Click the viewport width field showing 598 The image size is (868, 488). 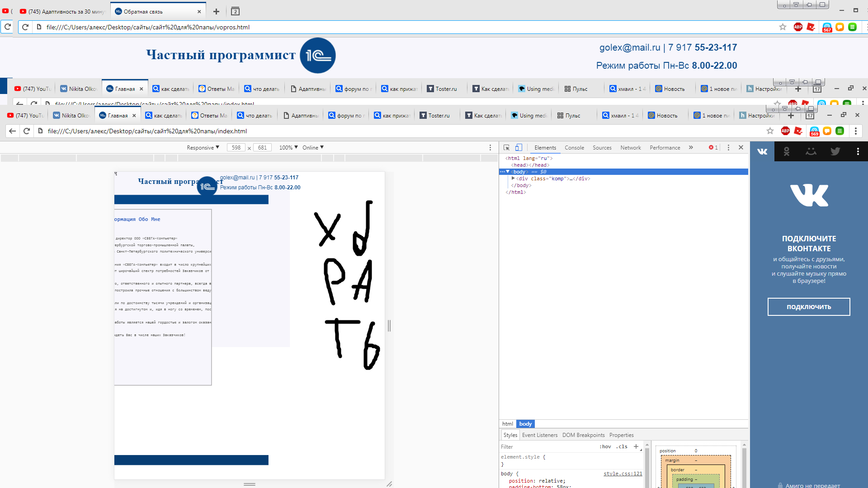(236, 148)
